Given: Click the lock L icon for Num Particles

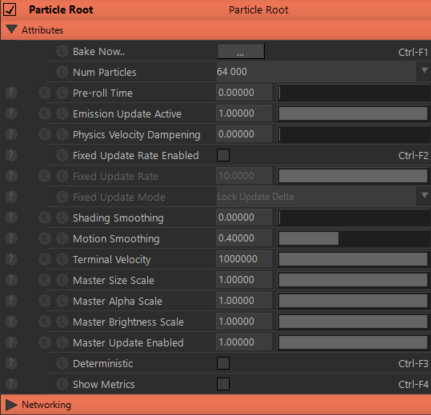Looking at the screenshot, I should (62, 72).
